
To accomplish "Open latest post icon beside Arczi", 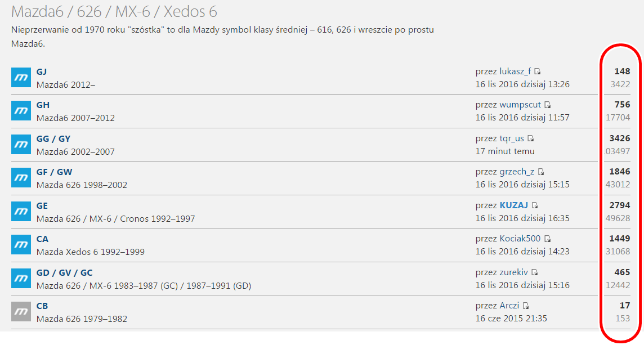I will [x=526, y=306].
